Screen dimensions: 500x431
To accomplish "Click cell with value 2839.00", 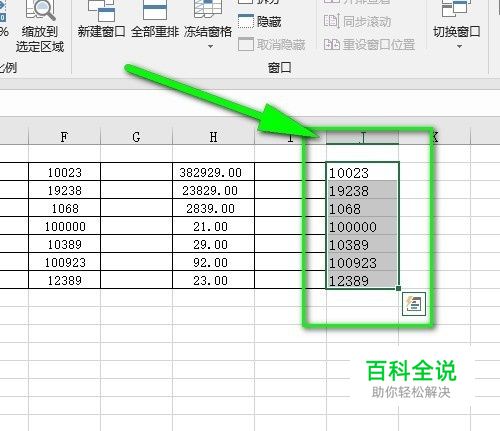I will pos(213,208).
